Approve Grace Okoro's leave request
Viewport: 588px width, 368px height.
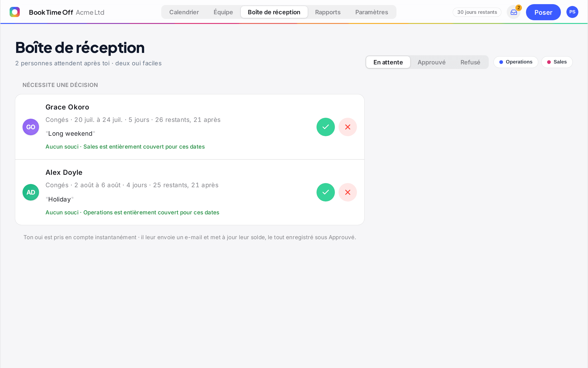pos(326,127)
